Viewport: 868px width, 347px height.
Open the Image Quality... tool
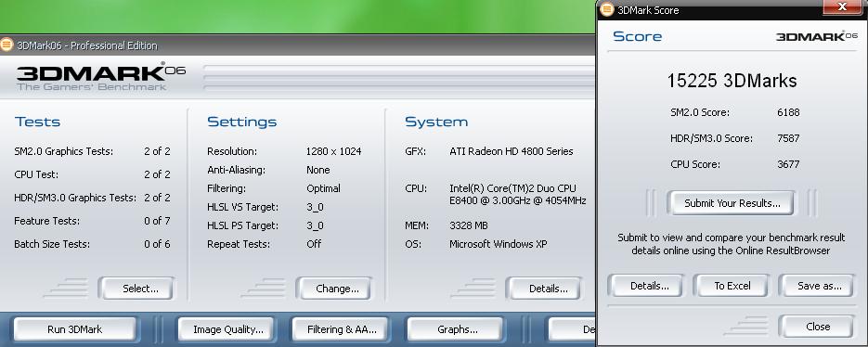click(x=227, y=329)
